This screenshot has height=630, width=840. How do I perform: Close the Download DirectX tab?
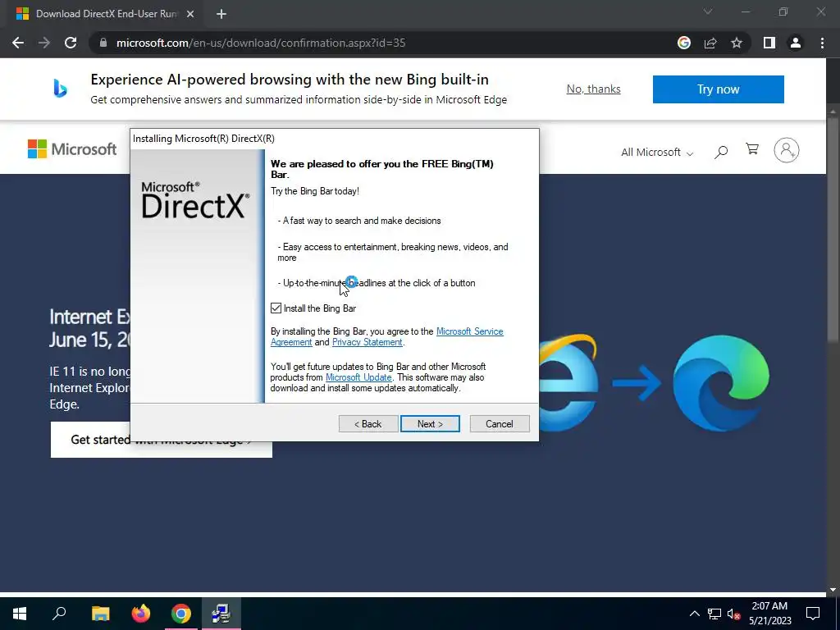tap(190, 14)
